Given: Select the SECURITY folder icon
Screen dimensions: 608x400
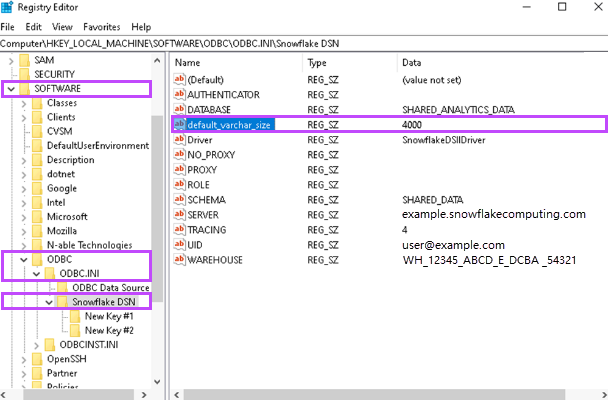Looking at the screenshot, I should tap(24, 74).
